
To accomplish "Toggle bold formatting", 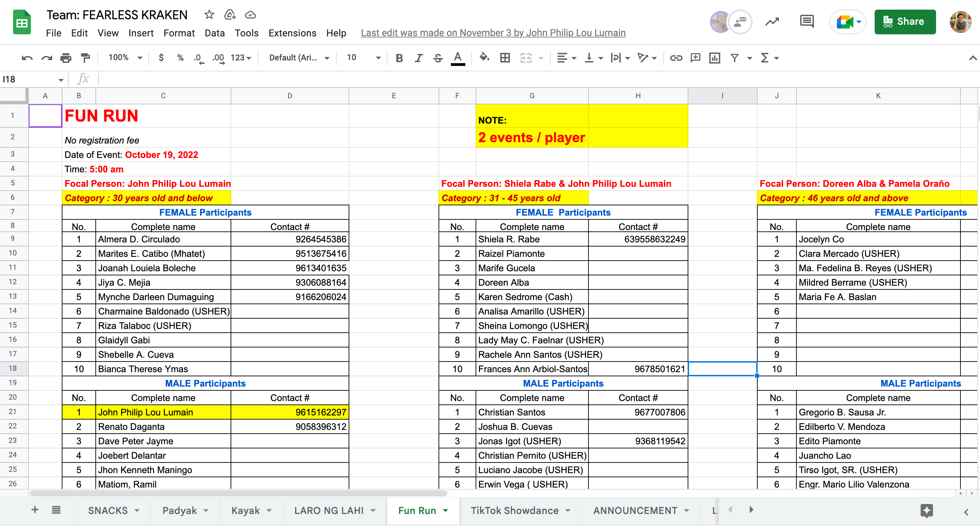I will point(399,58).
